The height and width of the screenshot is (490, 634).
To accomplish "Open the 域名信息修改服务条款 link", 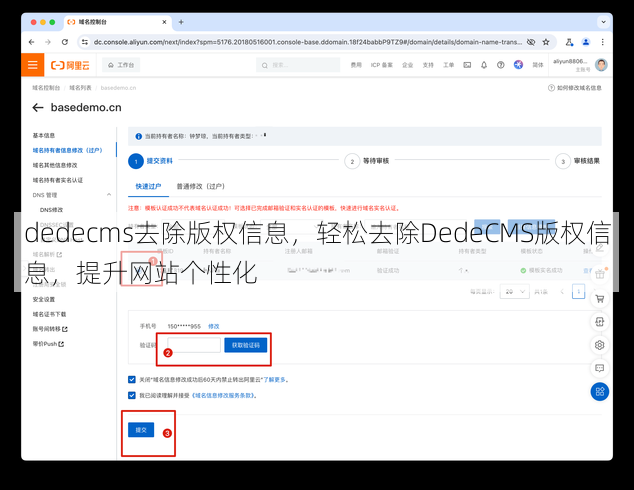I will 223,395.
